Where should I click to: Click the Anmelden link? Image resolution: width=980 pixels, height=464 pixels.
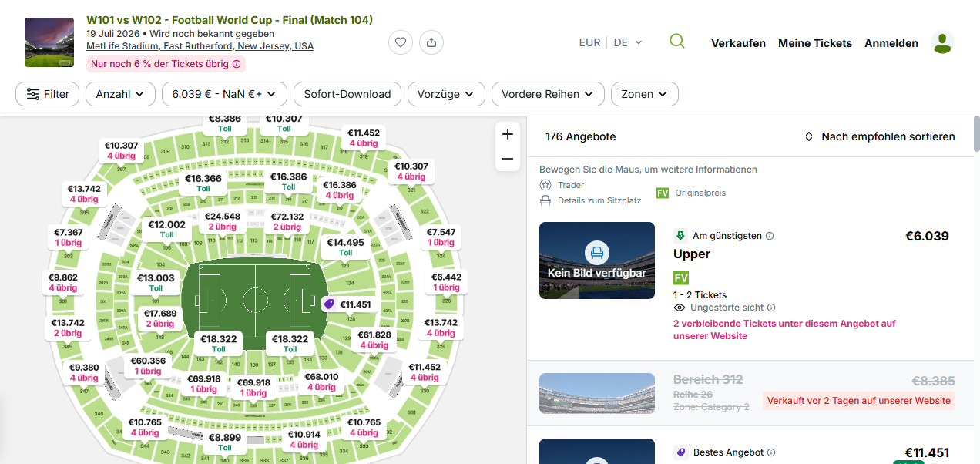(x=891, y=43)
